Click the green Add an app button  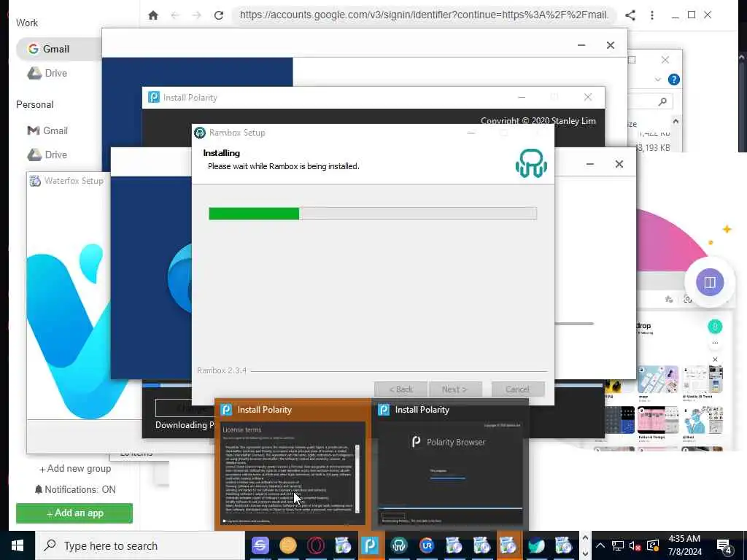point(74,513)
